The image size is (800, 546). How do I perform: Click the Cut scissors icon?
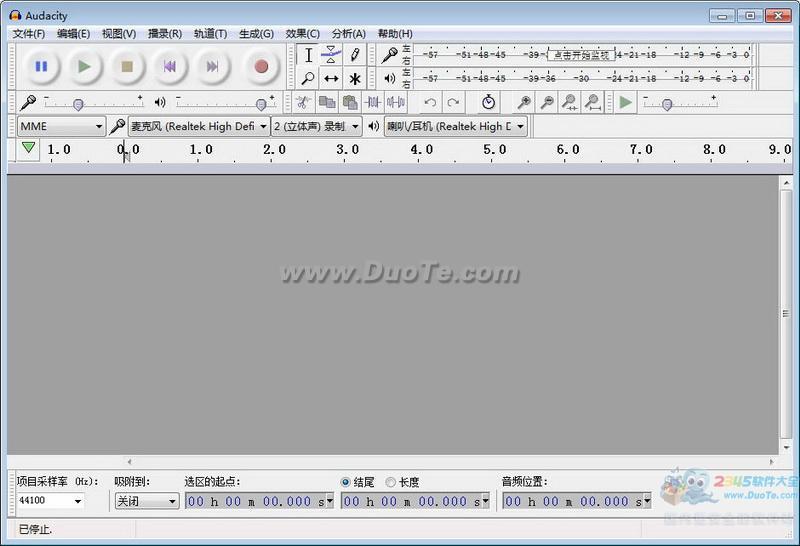pos(303,103)
